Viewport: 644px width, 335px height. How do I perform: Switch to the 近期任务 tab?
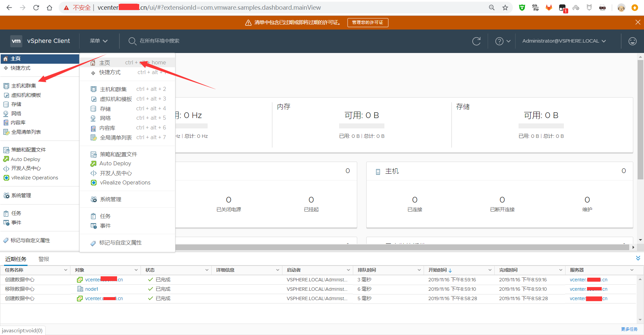point(16,259)
